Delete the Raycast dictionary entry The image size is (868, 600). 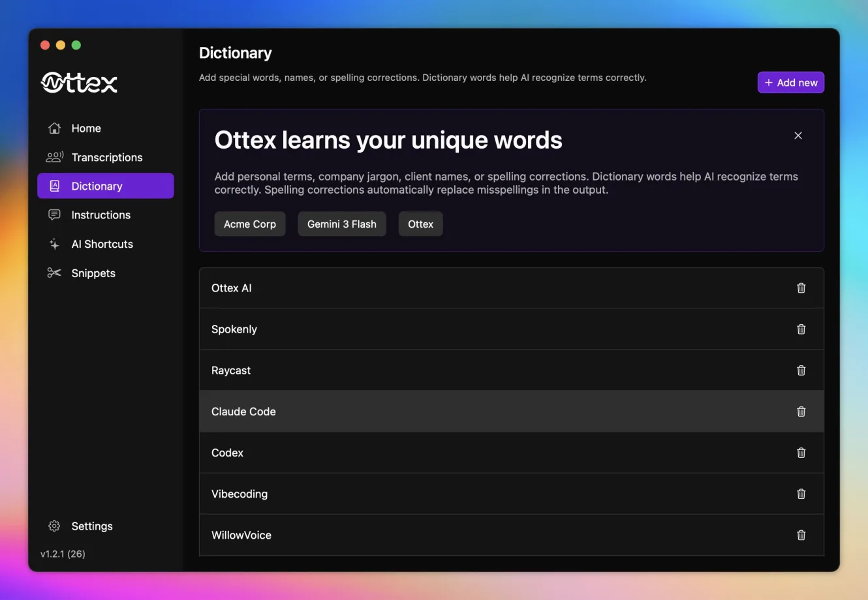(801, 370)
